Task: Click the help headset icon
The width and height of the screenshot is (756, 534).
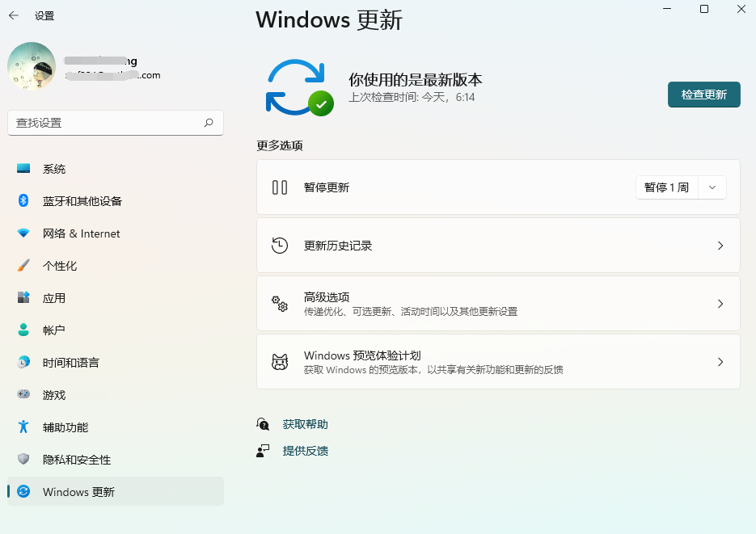Action: pyautogui.click(x=263, y=424)
